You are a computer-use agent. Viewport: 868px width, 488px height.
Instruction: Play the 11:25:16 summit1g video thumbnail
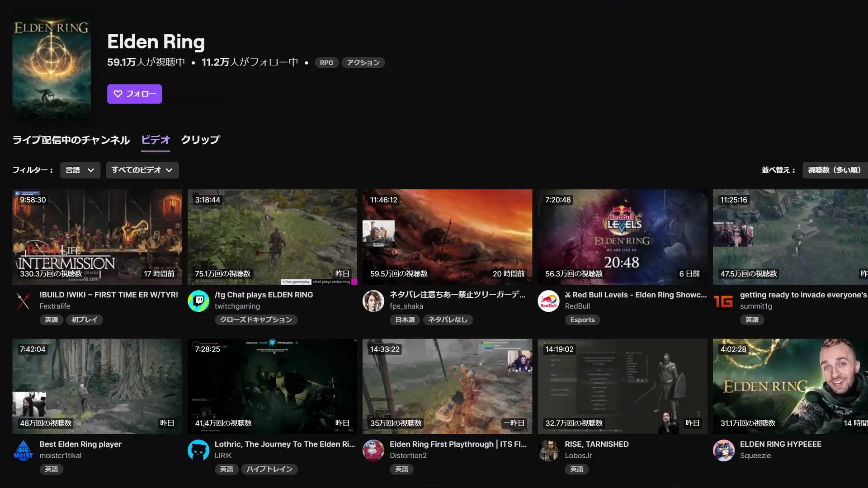[x=790, y=237]
